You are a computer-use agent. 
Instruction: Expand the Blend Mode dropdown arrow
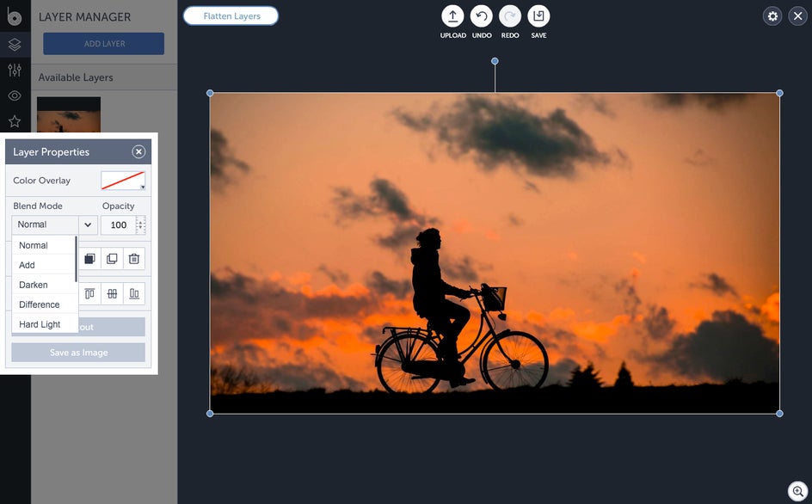point(88,224)
